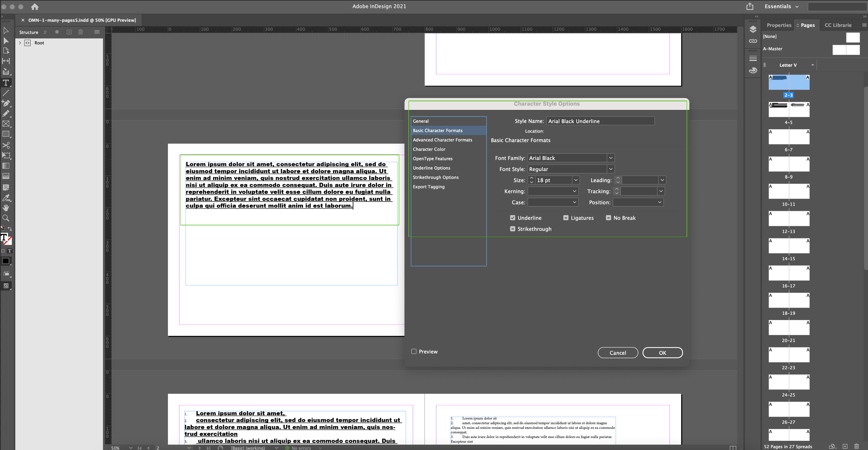The height and width of the screenshot is (450, 868).
Task: Select the Eyedropper tool
Action: pyautogui.click(x=6, y=198)
